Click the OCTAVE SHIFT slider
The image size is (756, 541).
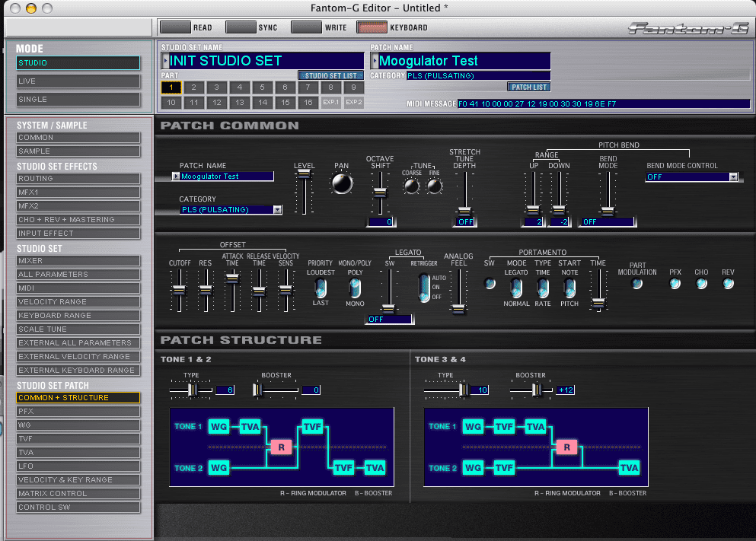point(381,193)
